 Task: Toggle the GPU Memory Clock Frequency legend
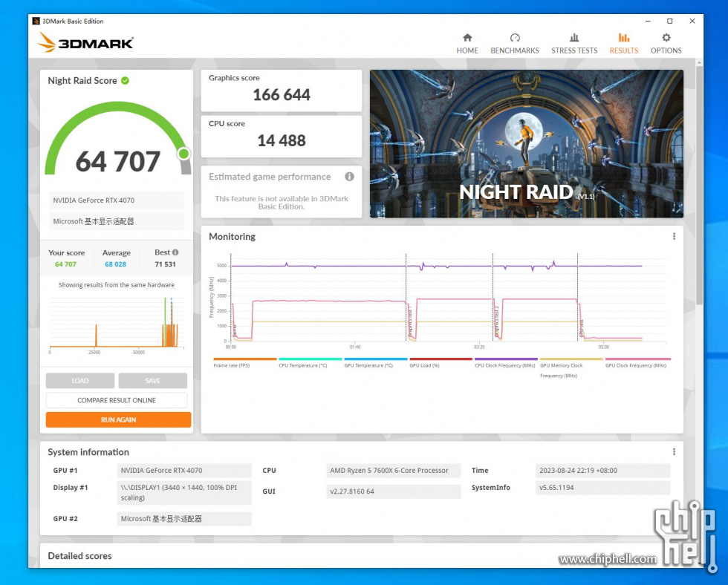[x=571, y=367]
